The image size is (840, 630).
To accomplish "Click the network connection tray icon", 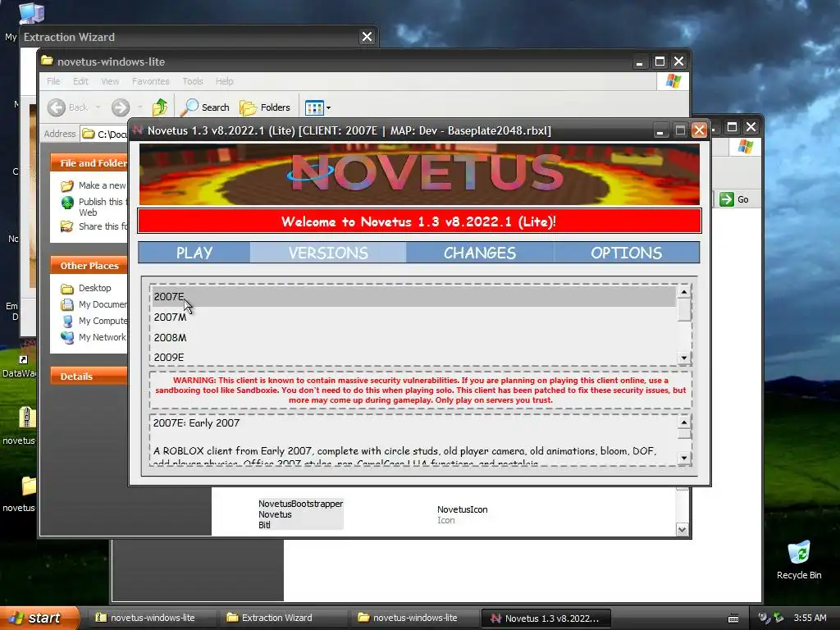I will pos(778,619).
